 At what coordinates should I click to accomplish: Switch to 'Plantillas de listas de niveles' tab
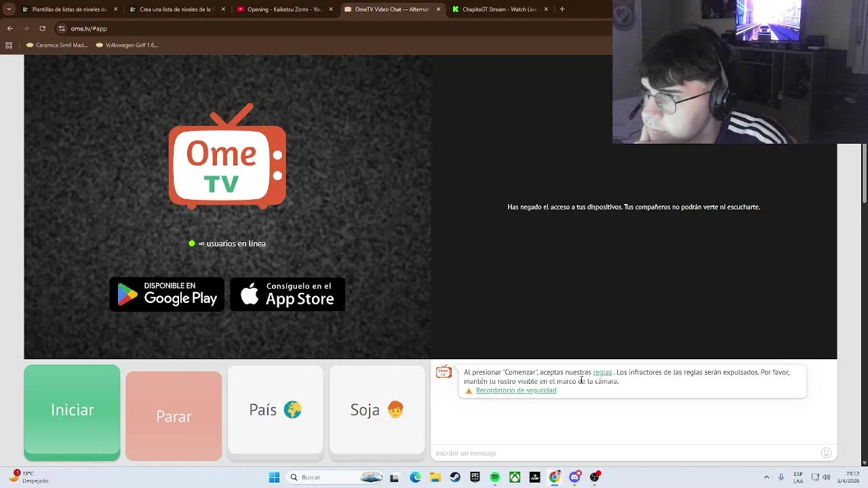[x=69, y=9]
